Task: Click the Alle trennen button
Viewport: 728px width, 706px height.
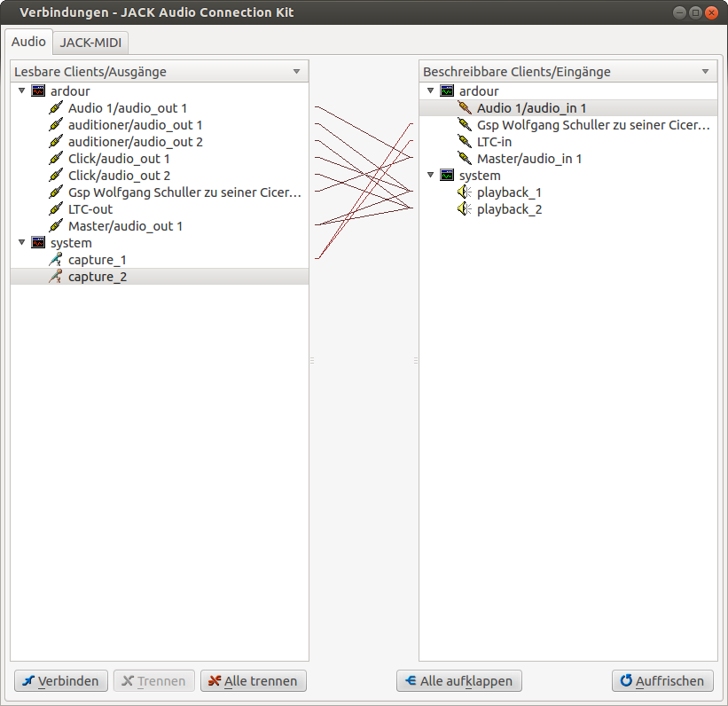Action: tap(254, 681)
